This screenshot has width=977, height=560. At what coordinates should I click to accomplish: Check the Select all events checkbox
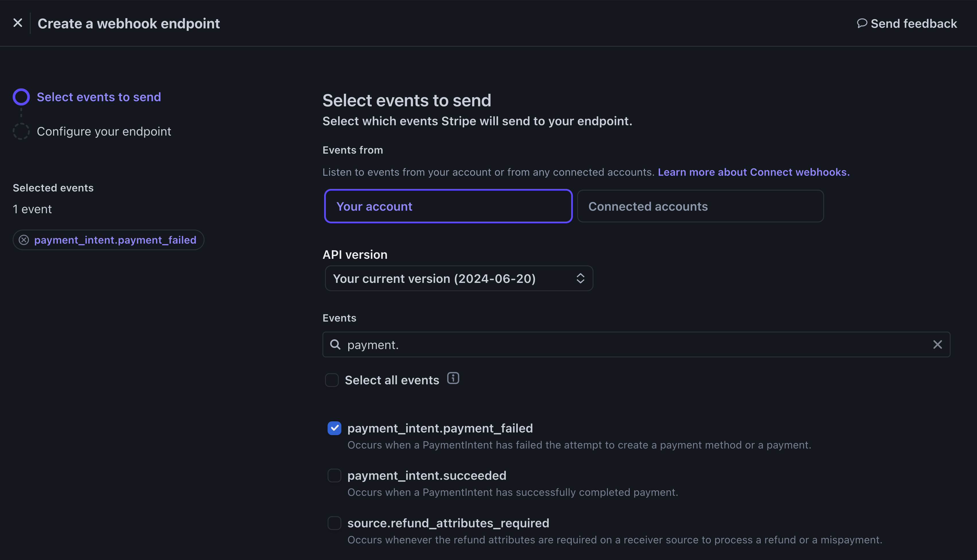point(331,380)
